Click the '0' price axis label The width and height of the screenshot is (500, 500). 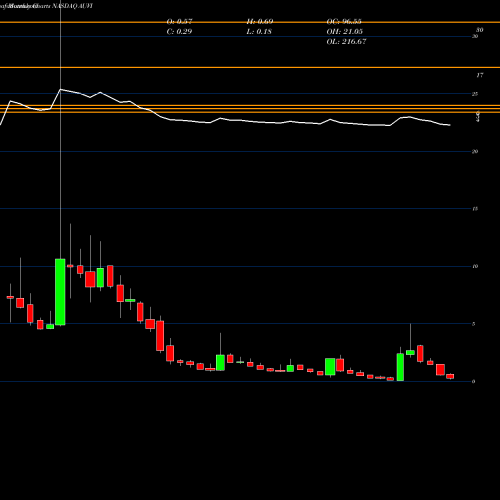pos(474,381)
